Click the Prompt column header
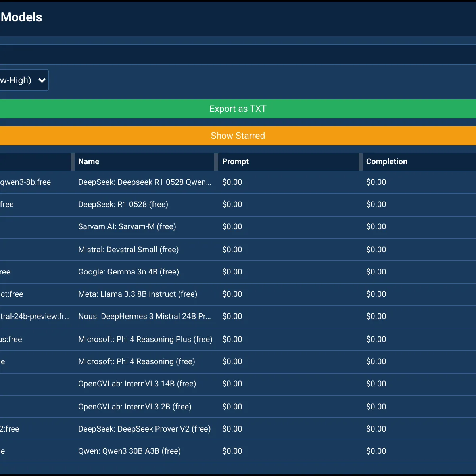Image resolution: width=476 pixels, height=476 pixels. (x=235, y=161)
